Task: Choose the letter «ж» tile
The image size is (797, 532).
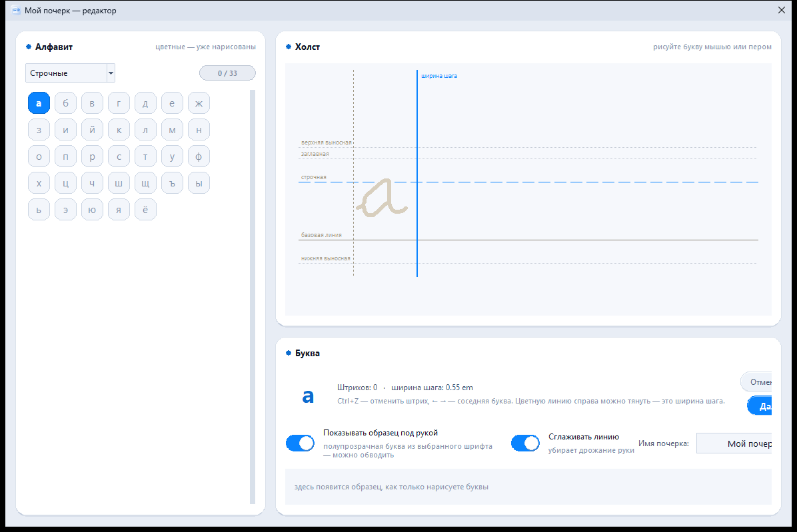Action: pyautogui.click(x=199, y=103)
